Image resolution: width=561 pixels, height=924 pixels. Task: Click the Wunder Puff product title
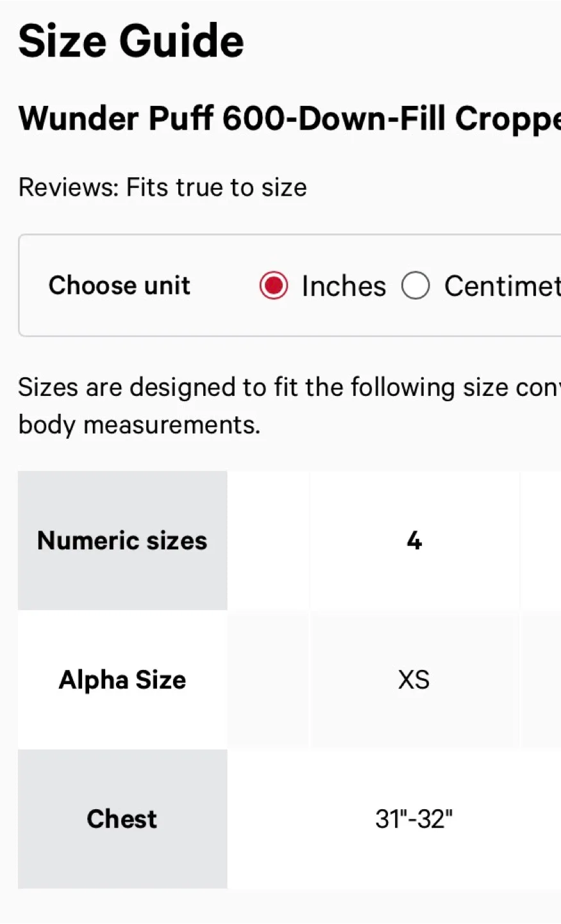pos(289,119)
